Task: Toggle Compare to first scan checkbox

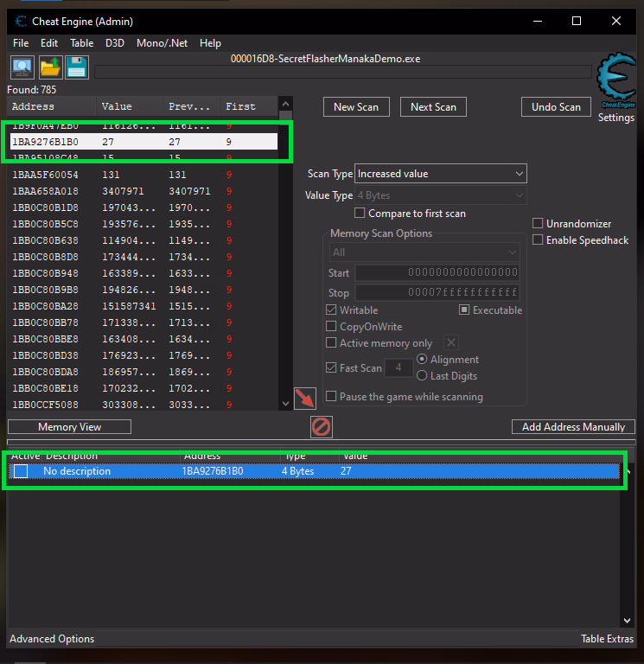Action: [x=360, y=213]
